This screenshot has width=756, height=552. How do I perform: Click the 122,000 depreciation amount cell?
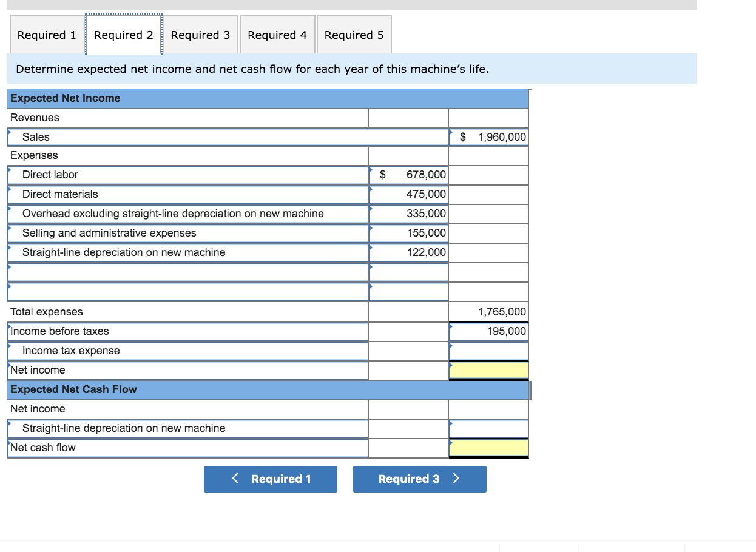point(408,252)
